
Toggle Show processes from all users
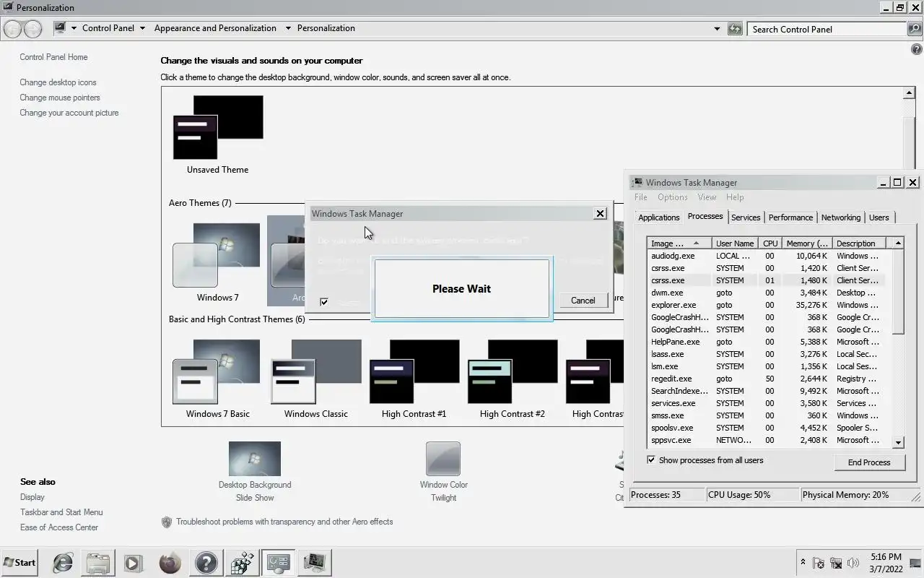pos(651,460)
